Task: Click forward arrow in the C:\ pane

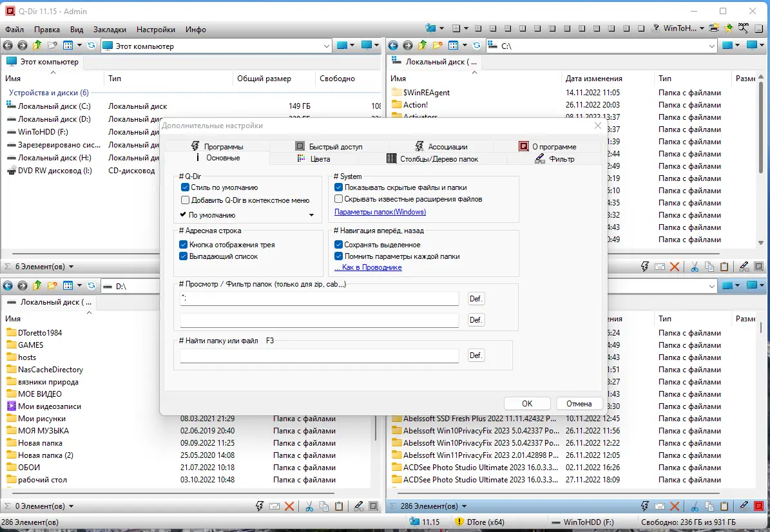Action: 408,46
